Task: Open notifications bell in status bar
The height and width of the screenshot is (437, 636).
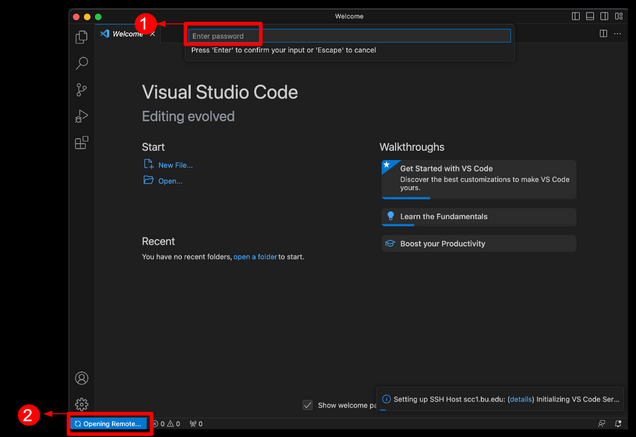Action: click(x=618, y=424)
